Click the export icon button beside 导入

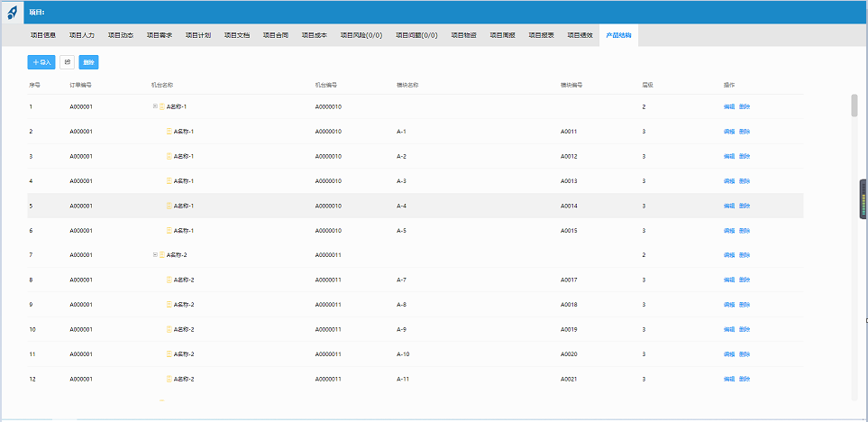coord(67,62)
